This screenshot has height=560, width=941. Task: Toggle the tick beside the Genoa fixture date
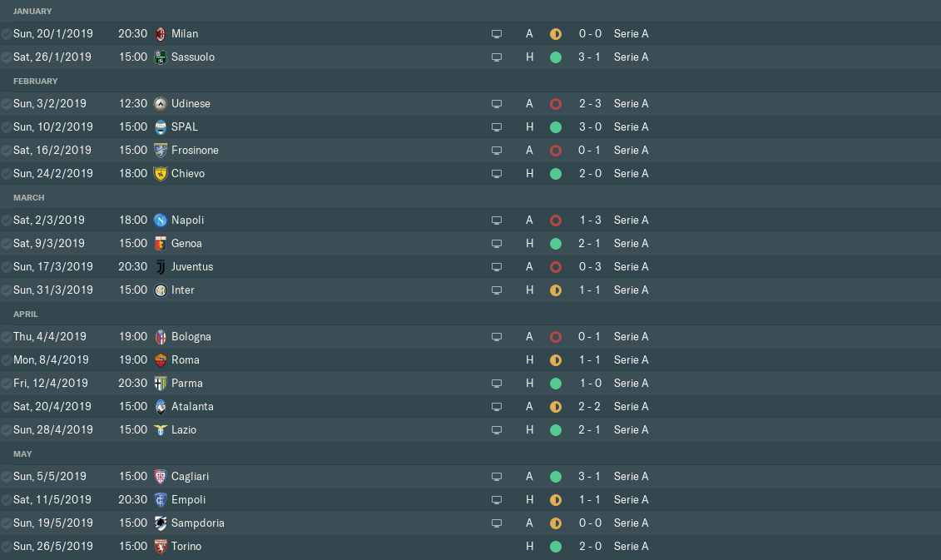tap(7, 244)
